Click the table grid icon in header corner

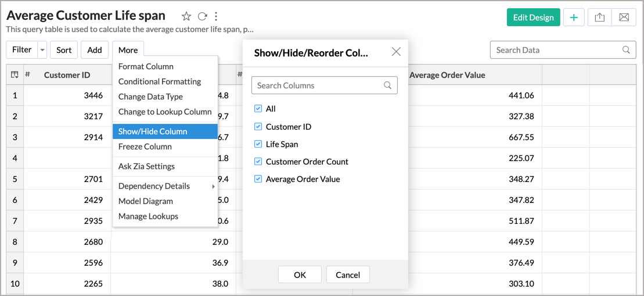coord(15,74)
